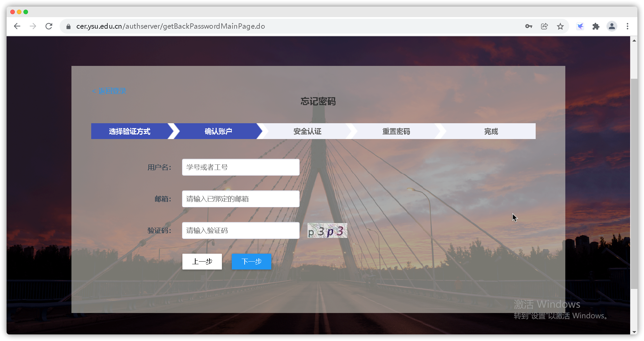Reload the current page
This screenshot has height=341, width=644.
pyautogui.click(x=49, y=26)
